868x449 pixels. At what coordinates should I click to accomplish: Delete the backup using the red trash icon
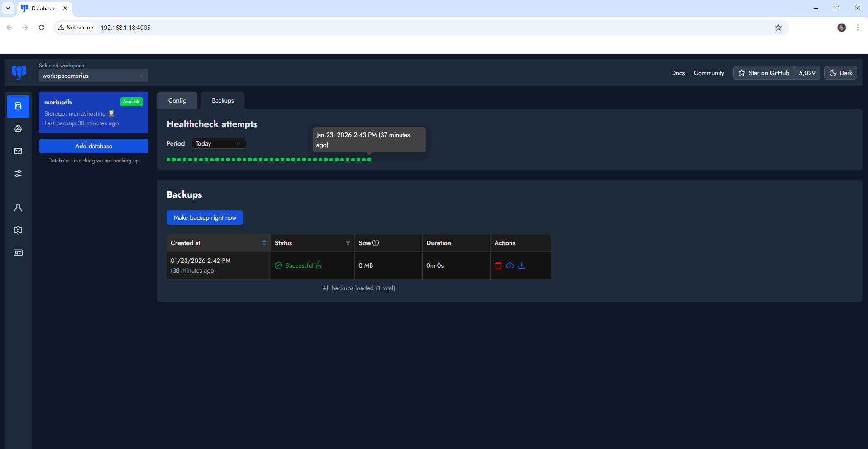(498, 265)
